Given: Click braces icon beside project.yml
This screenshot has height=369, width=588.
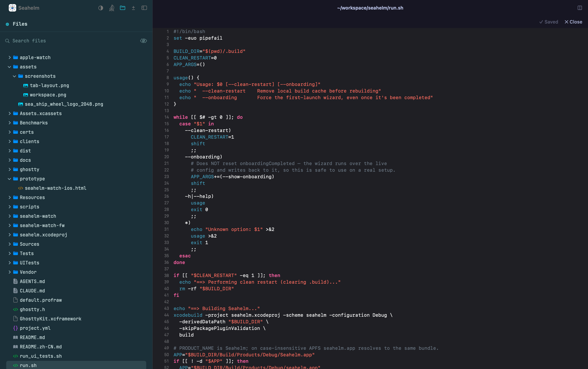Looking at the screenshot, I should click(16, 328).
